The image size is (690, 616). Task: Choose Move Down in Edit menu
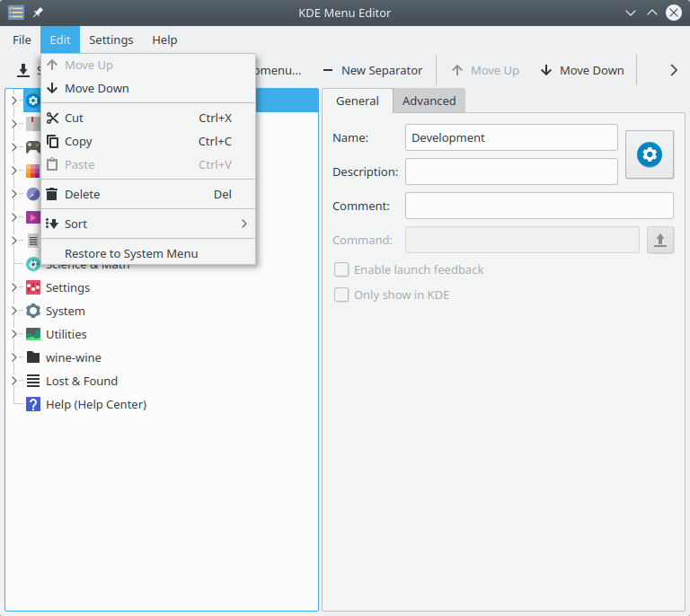click(148, 88)
